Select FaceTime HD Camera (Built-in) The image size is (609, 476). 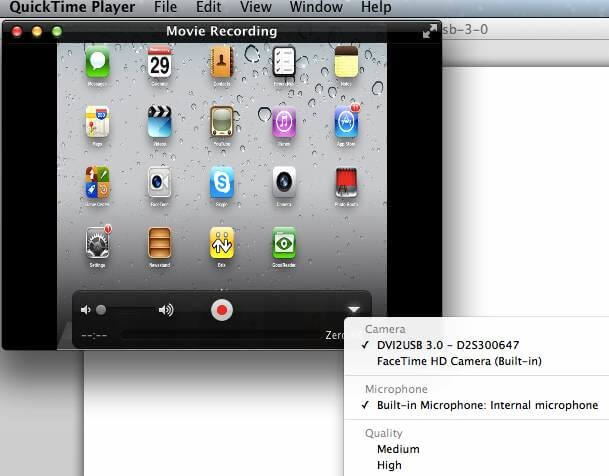tap(459, 361)
